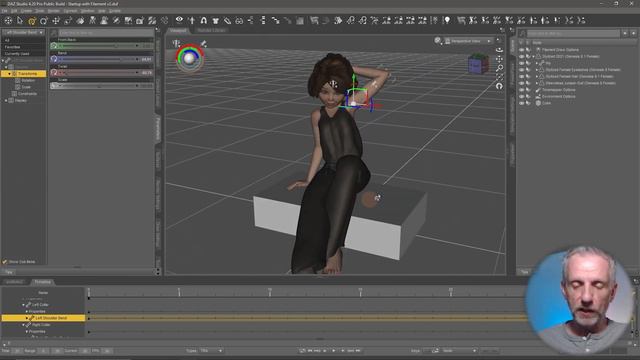Image resolution: width=640 pixels, height=360 pixels.
Task: Open the draw style sphere icon
Action: coord(438,40)
